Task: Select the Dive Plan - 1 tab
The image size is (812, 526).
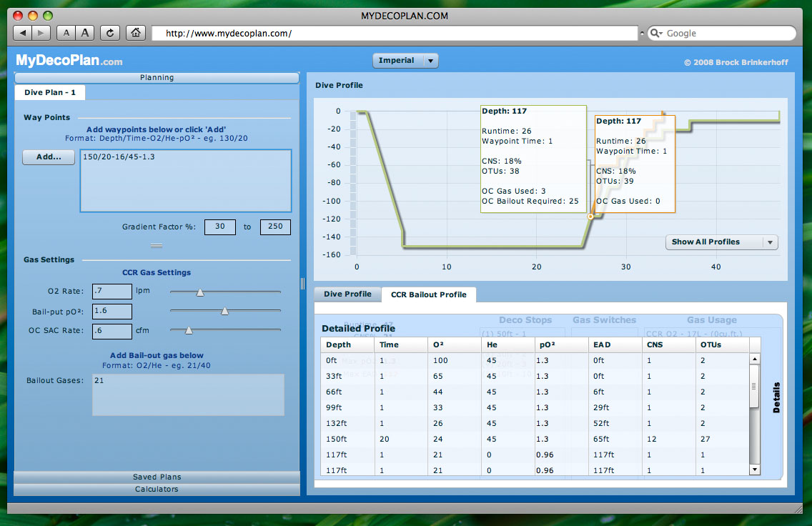Action: coord(50,92)
